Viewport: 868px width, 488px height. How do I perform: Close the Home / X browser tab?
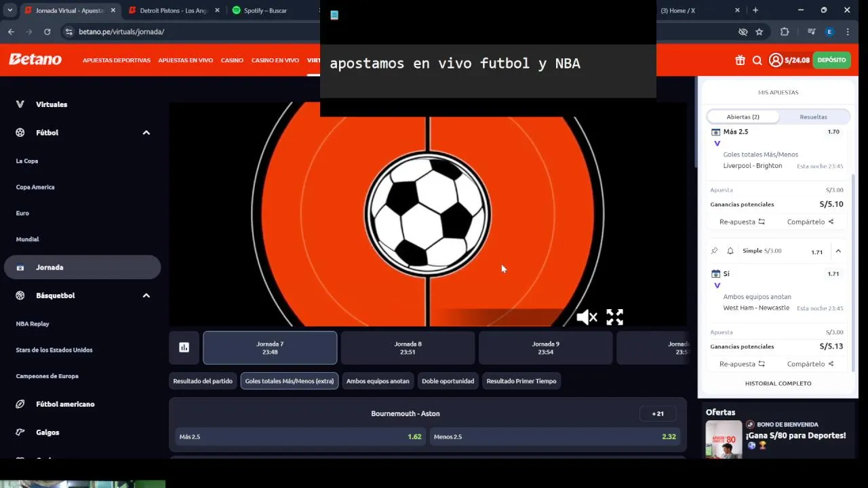pyautogui.click(x=737, y=10)
